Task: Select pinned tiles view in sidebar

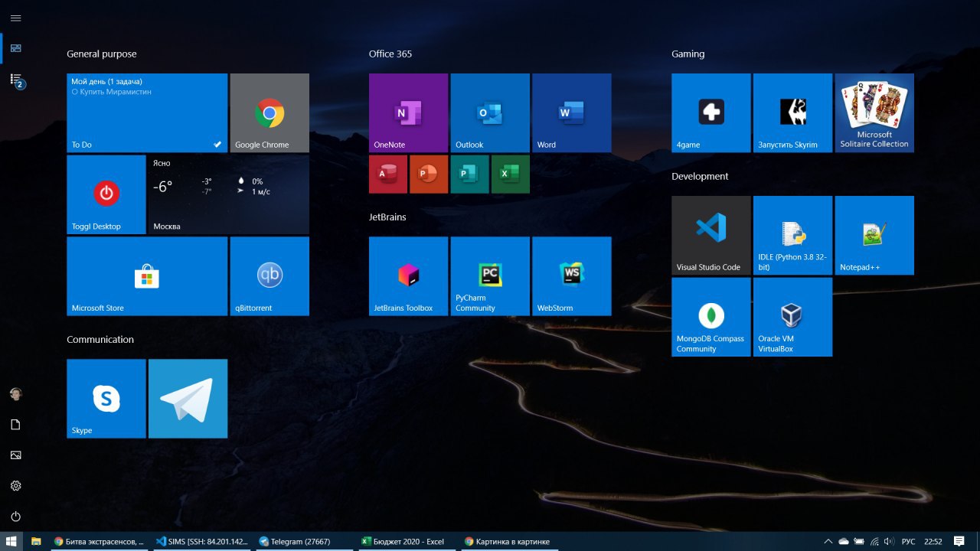Action: tap(15, 48)
